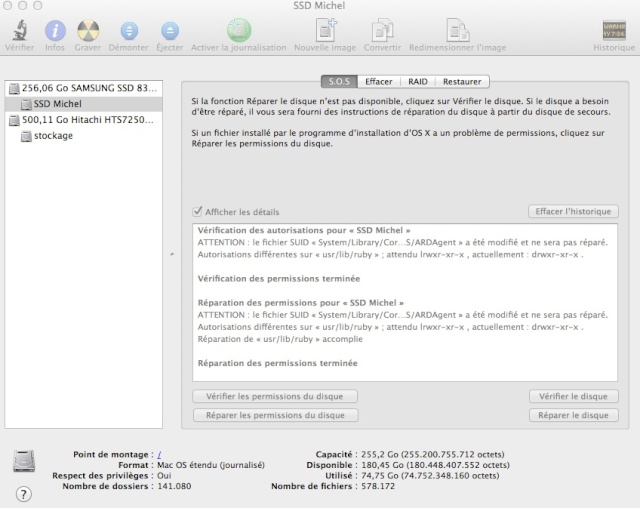Click Vérifier les permissions du disque
This screenshot has width=640, height=508.
275,396
